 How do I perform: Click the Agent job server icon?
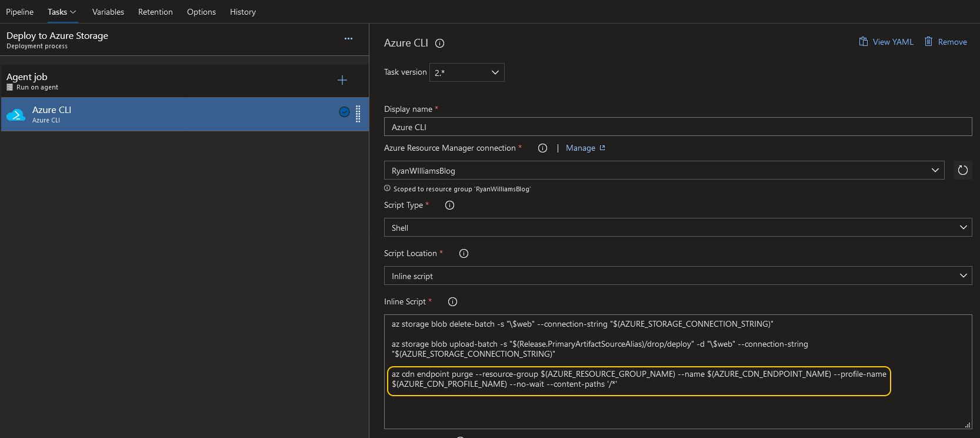tap(9, 87)
